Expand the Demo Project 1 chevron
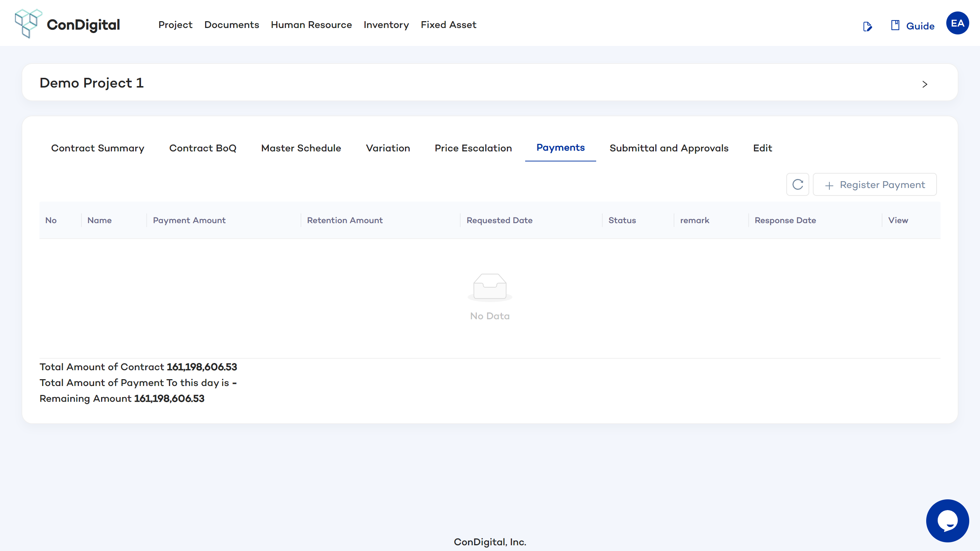 pos(924,84)
